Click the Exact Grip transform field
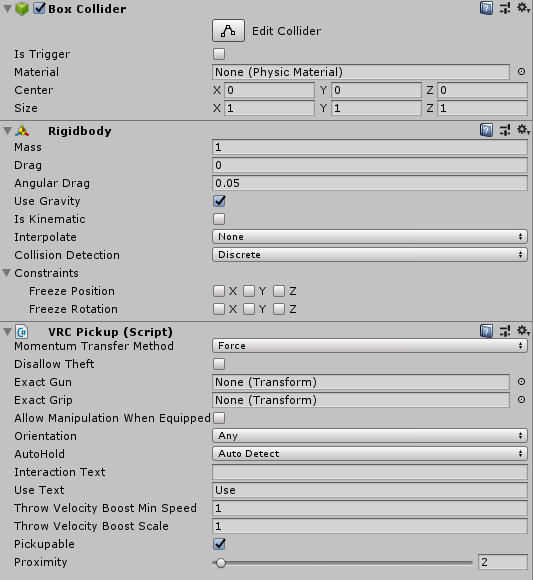This screenshot has height=580, width=533. (361, 400)
